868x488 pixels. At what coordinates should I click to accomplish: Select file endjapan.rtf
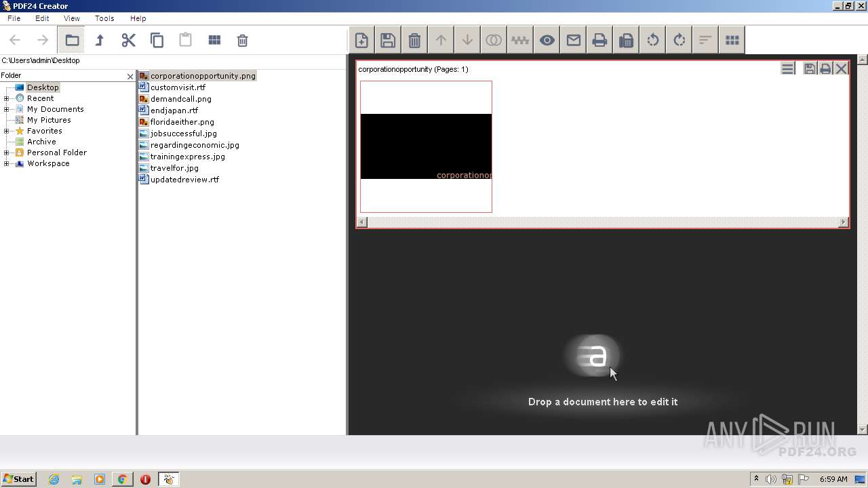tap(169, 110)
